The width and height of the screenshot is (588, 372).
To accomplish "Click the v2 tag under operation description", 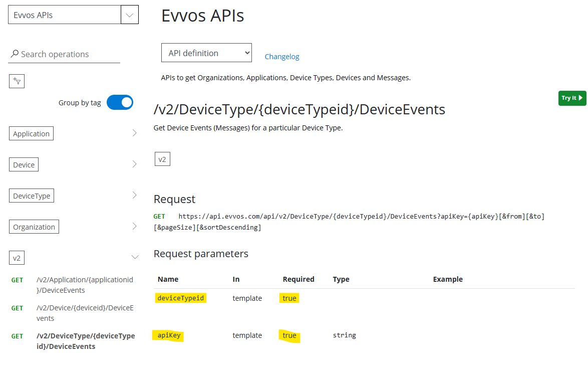I will coord(162,159).
